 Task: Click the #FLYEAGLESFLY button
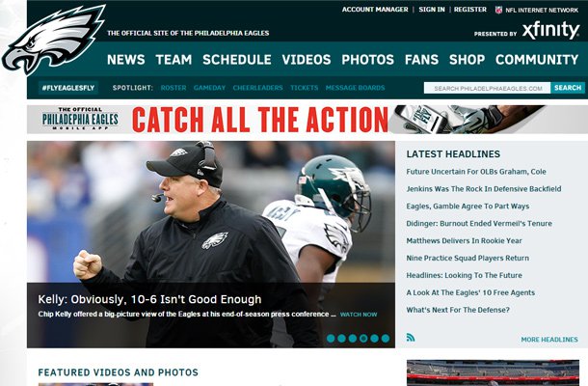tap(68, 88)
